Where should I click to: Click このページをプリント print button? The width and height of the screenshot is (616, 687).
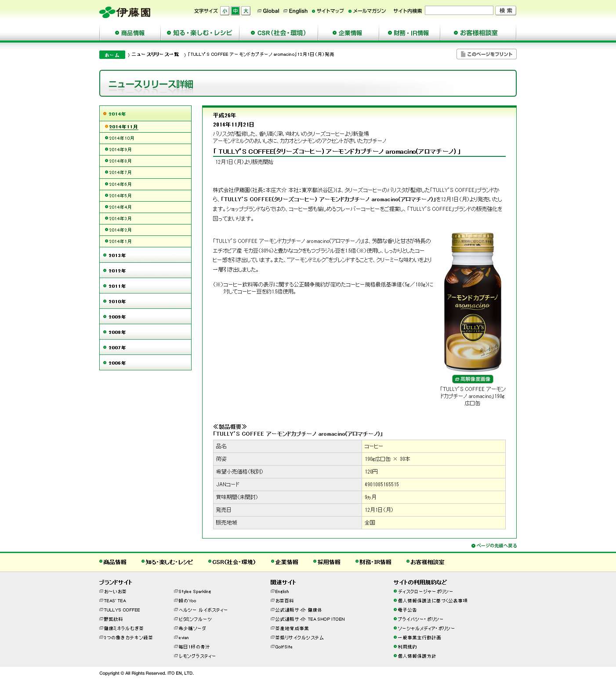point(486,54)
